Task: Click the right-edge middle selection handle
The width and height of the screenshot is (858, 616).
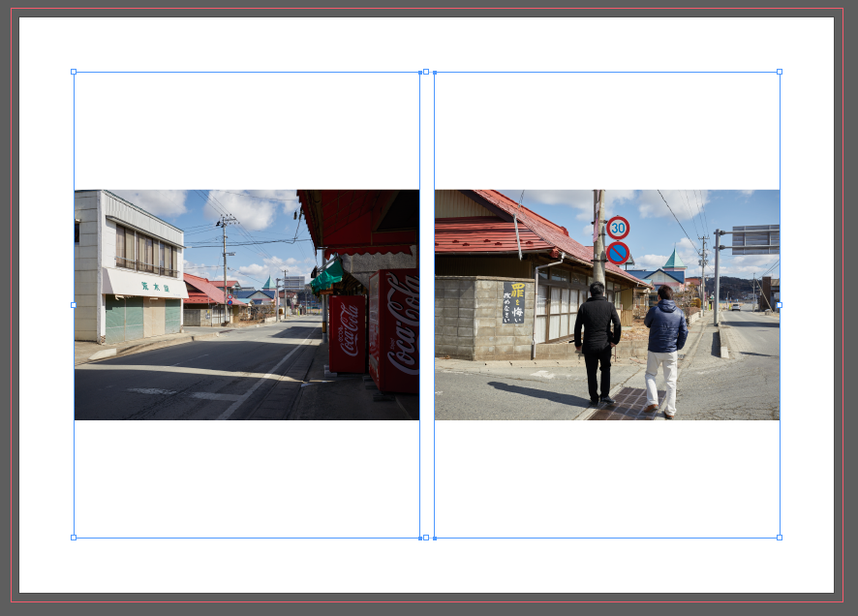Action: [780, 305]
